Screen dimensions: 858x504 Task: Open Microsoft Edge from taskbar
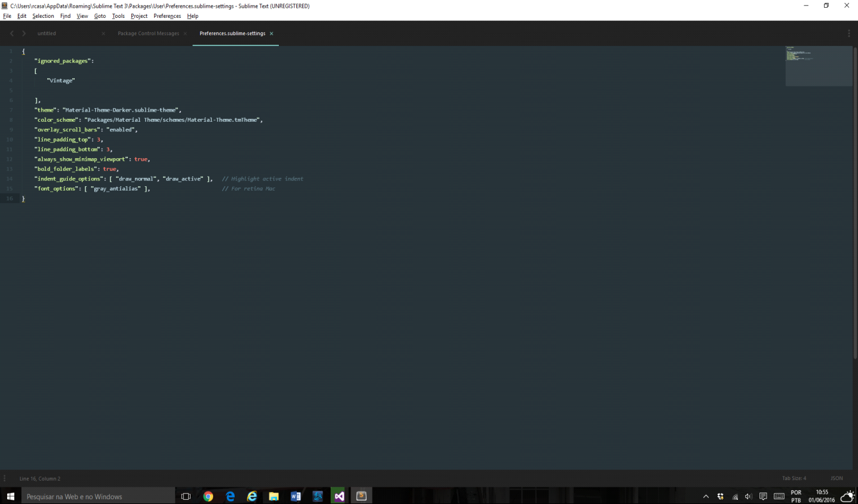point(230,496)
